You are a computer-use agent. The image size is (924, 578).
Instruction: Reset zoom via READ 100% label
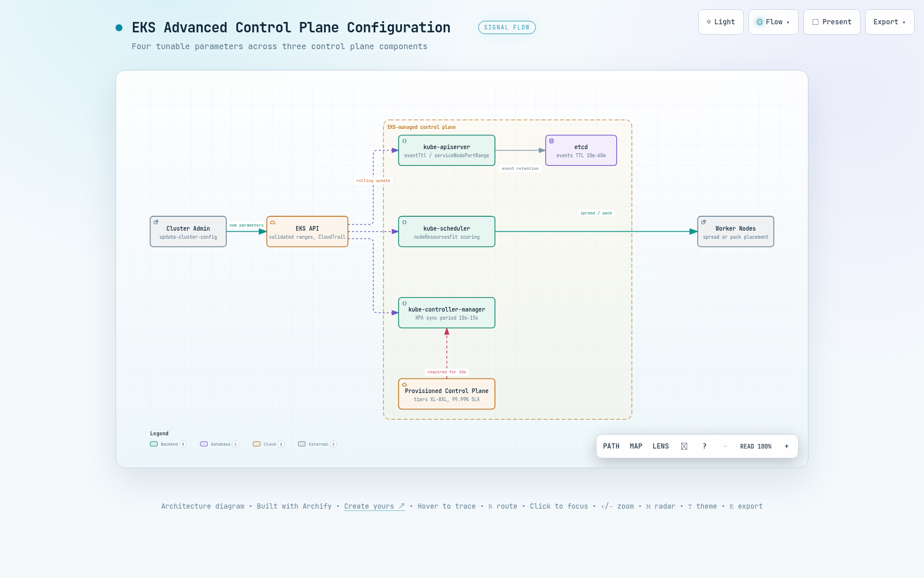755,446
